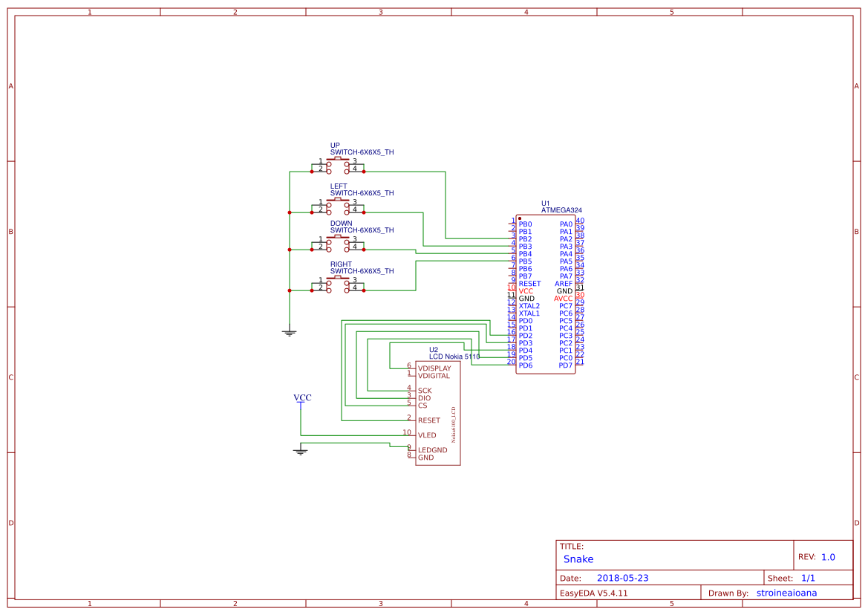Click the UP switch name label

coord(335,146)
